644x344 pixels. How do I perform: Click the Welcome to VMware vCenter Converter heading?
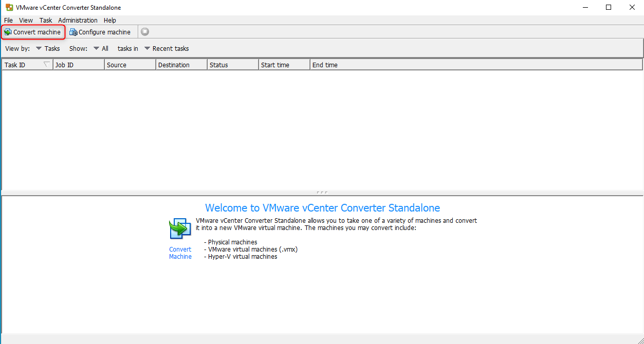(x=322, y=208)
